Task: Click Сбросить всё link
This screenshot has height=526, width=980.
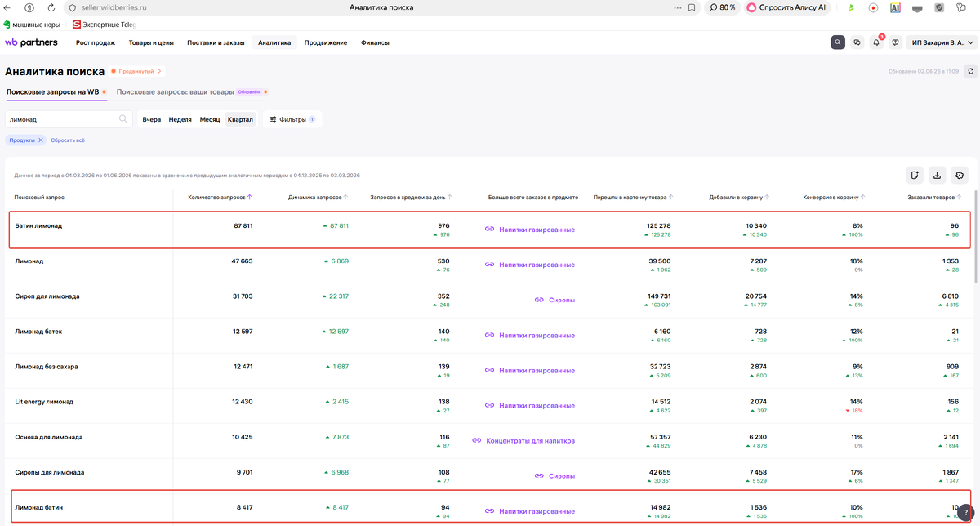Action: point(68,140)
